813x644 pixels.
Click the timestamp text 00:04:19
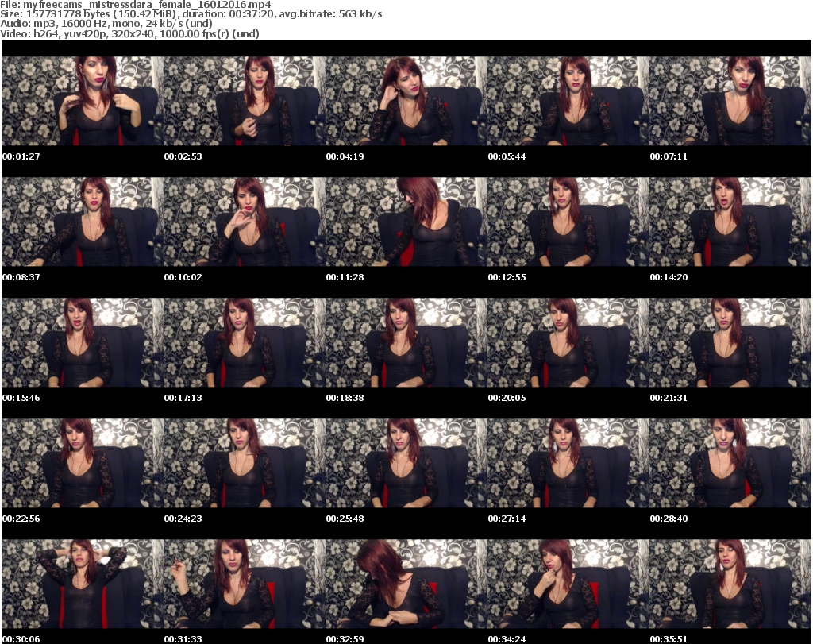click(x=345, y=156)
